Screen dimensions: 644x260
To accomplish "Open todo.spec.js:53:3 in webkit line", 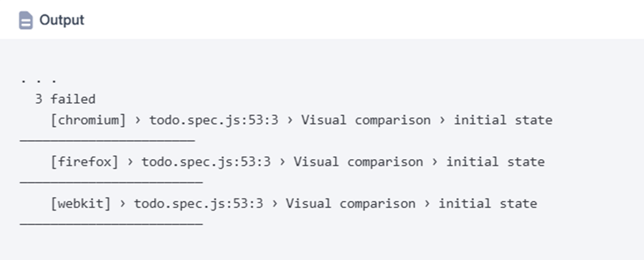I will (199, 204).
